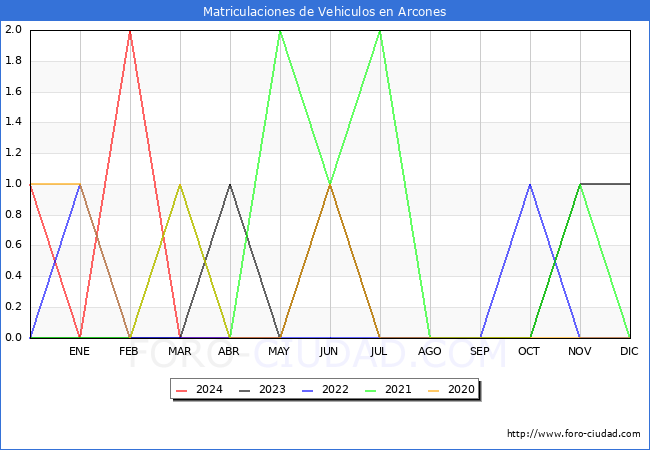This screenshot has width=650, height=450.
Task: Click the 0.0 y-axis value
Action: point(13,337)
